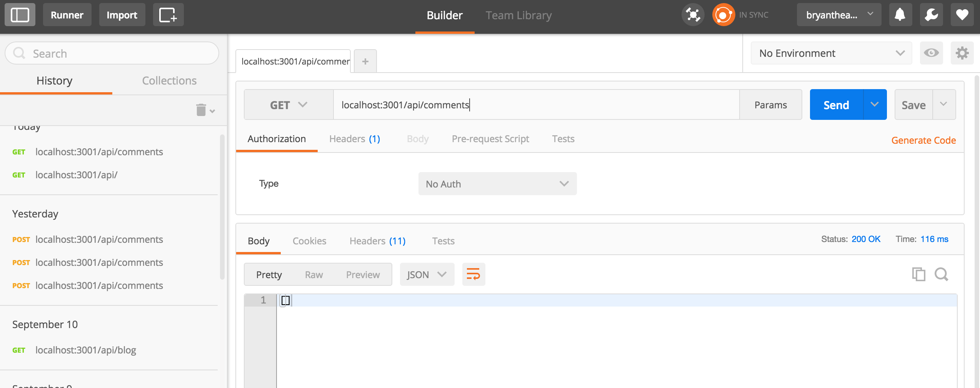Image resolution: width=980 pixels, height=388 pixels.
Task: Add a new request tab with plus
Action: click(x=365, y=61)
